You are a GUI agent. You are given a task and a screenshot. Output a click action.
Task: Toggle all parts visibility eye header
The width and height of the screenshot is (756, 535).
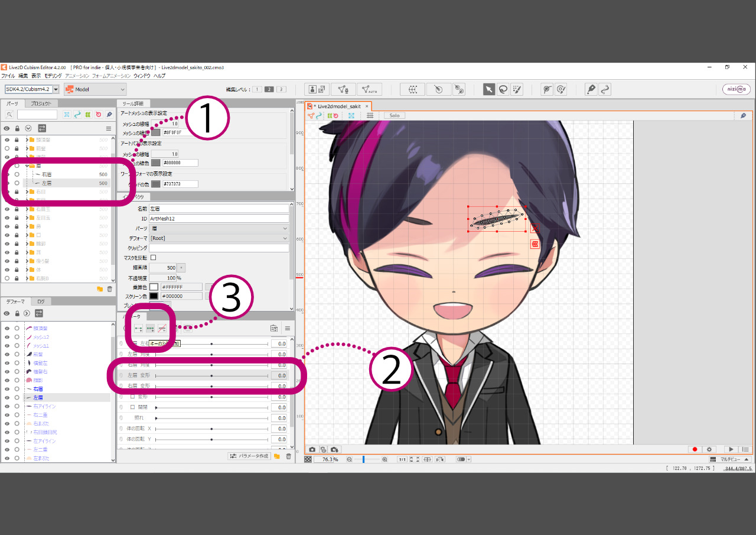[x=7, y=128]
